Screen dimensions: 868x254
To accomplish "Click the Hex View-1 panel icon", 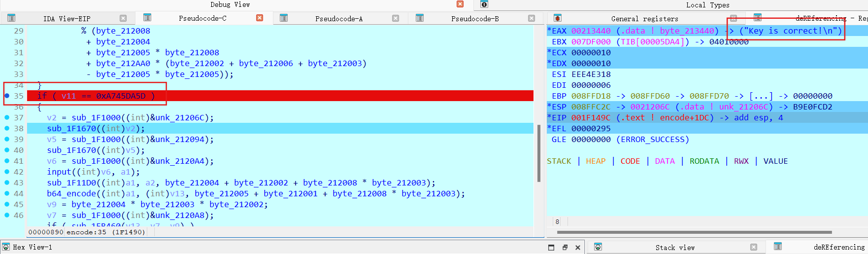I will click(x=6, y=247).
